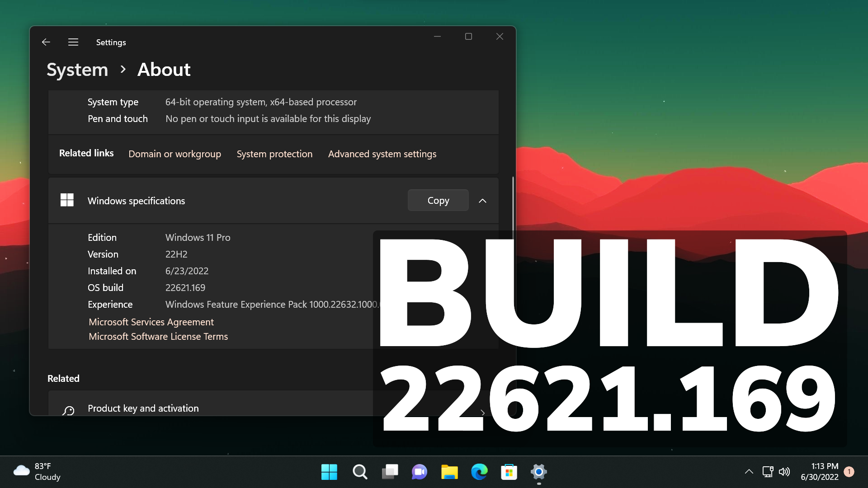Show hidden system tray icons
The image size is (868, 488).
[749, 472]
